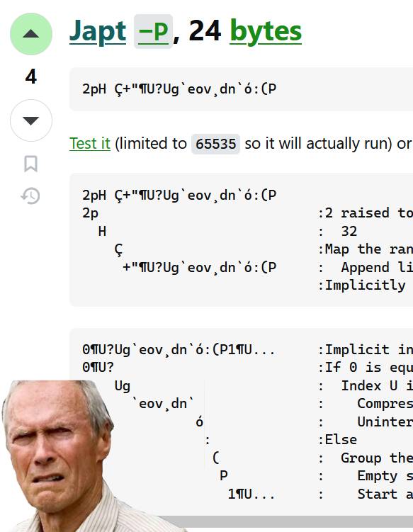Image resolution: width=413 pixels, height=532 pixels.
Task: Click the vote count 4
Action: (31, 77)
